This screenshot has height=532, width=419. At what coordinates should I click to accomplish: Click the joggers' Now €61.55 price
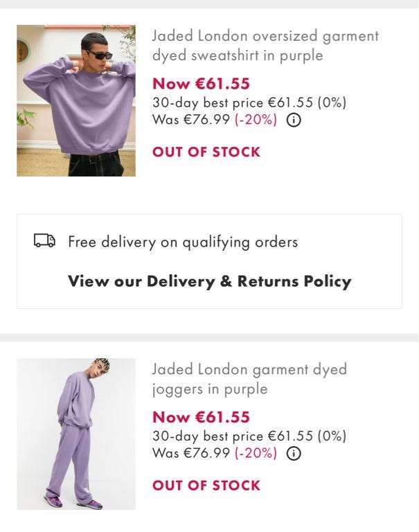201,417
